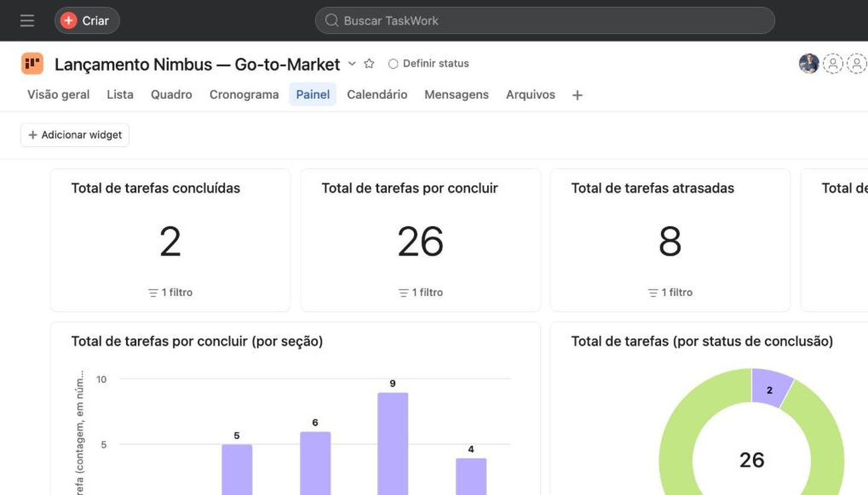868x495 pixels.
Task: Focus the Buscar TaskWork search field
Action: (x=544, y=21)
